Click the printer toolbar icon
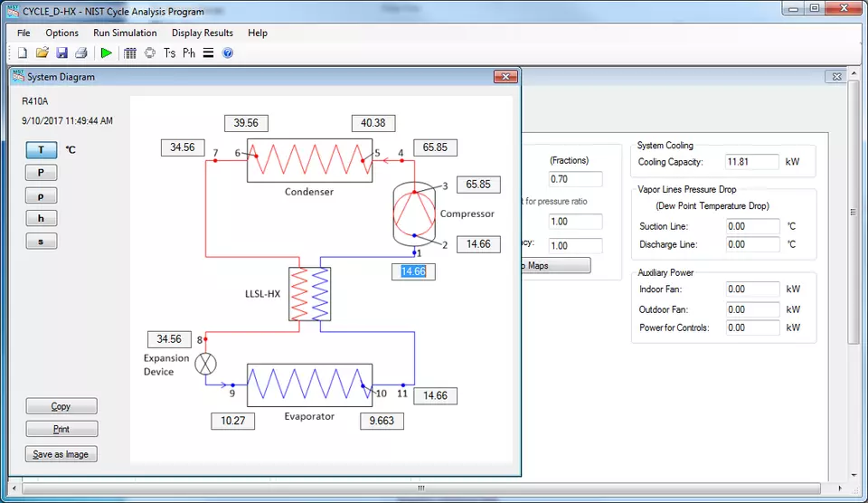The height and width of the screenshot is (503, 868). click(81, 53)
